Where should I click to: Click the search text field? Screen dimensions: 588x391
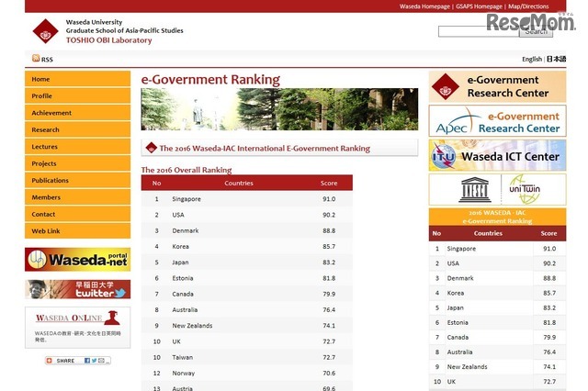point(479,31)
